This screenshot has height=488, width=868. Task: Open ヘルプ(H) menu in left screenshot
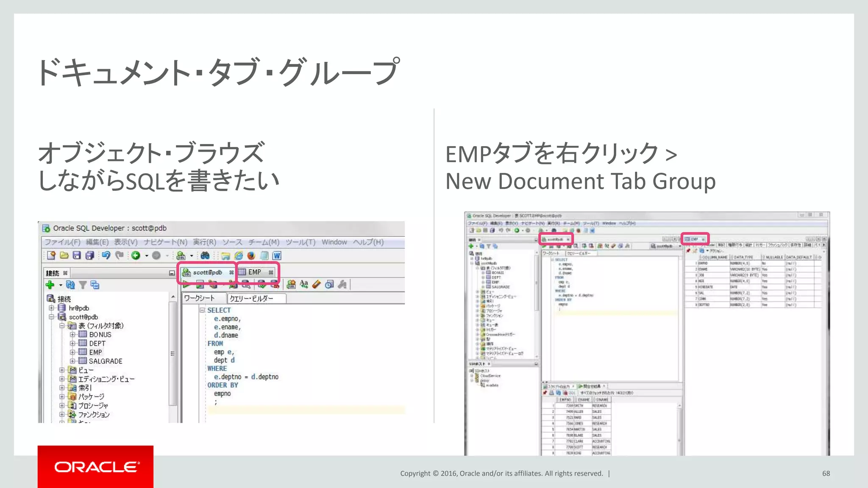coord(368,242)
